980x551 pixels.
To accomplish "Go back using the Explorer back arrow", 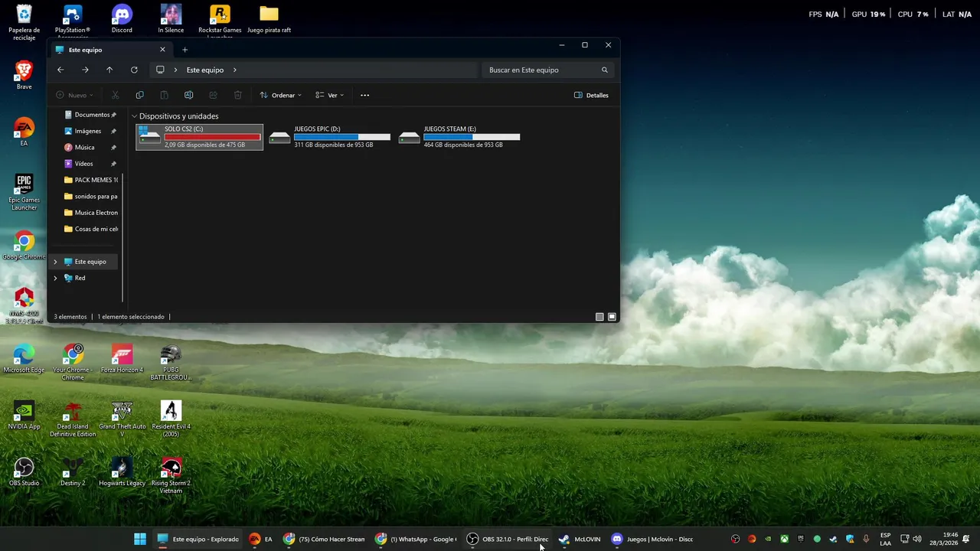I will coord(60,70).
